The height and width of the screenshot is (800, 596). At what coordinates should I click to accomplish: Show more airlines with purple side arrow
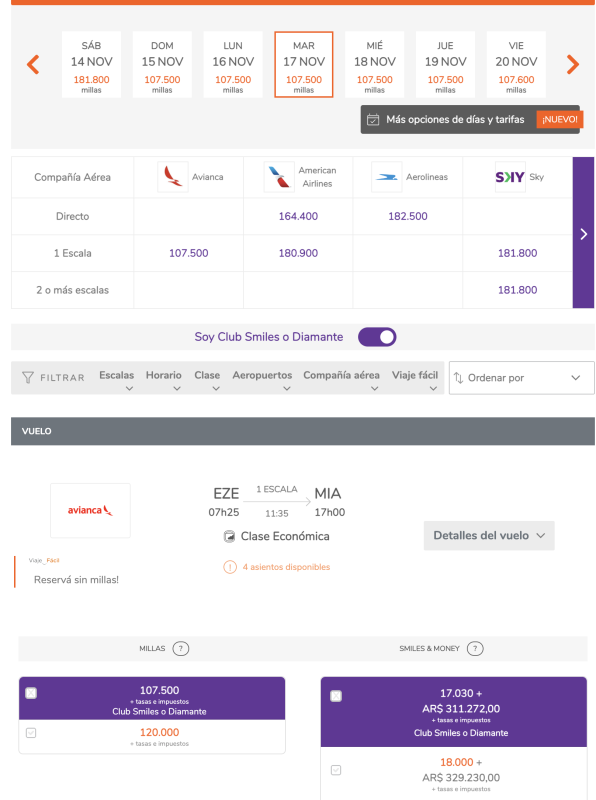pyautogui.click(x=584, y=233)
